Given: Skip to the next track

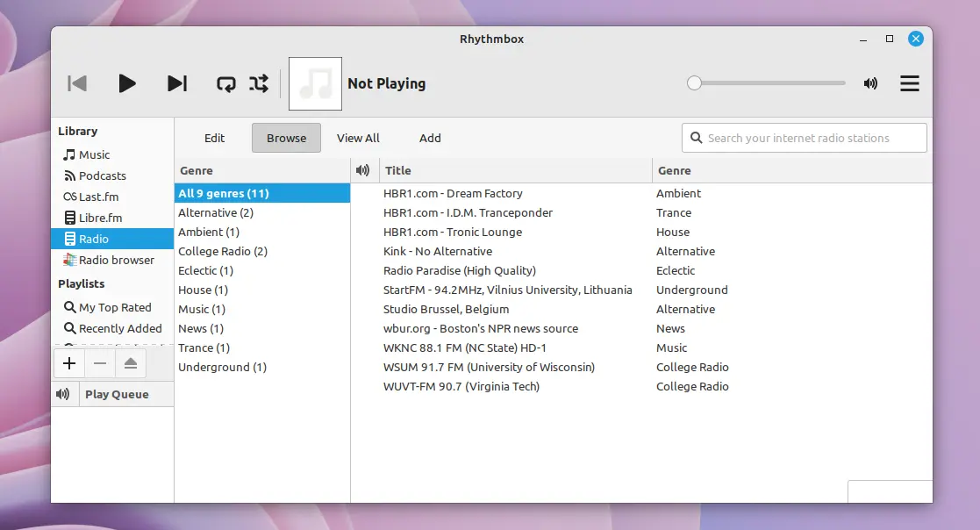Looking at the screenshot, I should [177, 83].
